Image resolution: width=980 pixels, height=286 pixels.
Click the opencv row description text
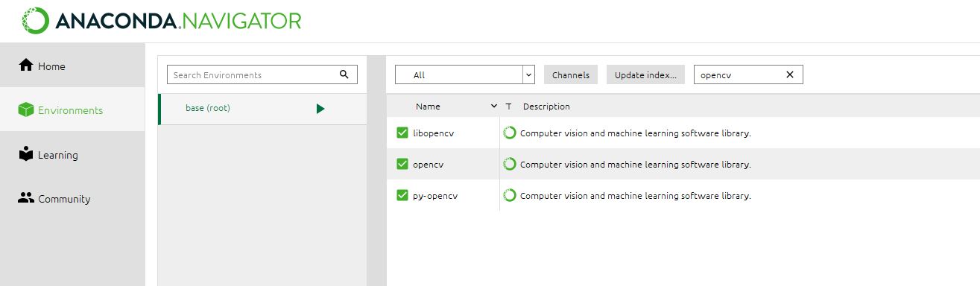pos(635,165)
